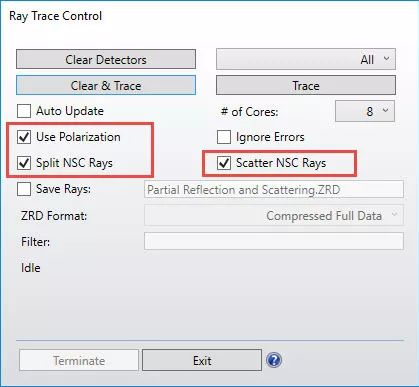Screen dimensions: 419x387
Task: Click the Trace button
Action: (306, 85)
